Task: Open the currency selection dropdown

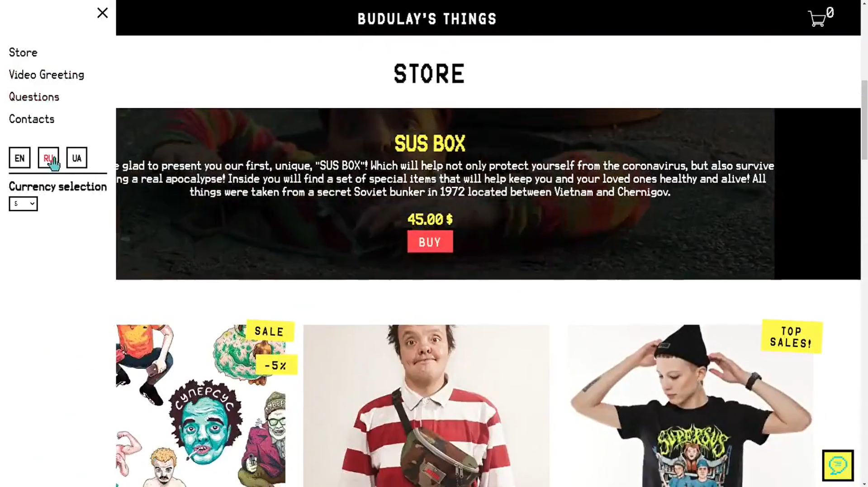Action: [23, 204]
